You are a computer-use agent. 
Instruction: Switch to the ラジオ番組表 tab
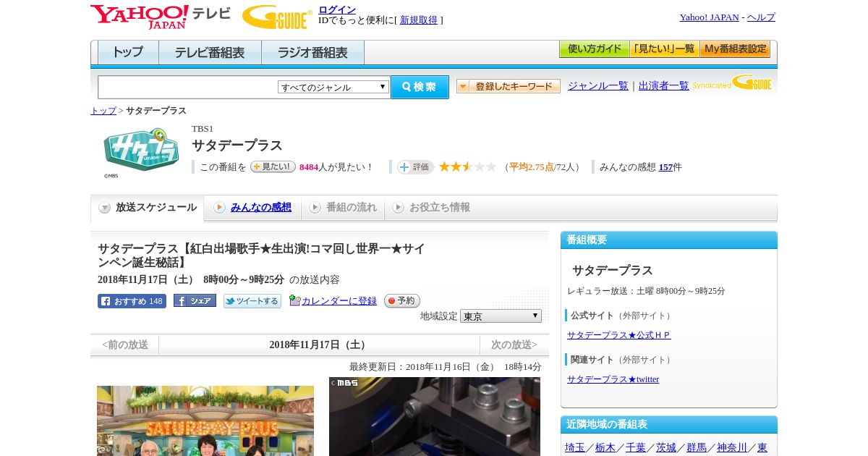[312, 53]
